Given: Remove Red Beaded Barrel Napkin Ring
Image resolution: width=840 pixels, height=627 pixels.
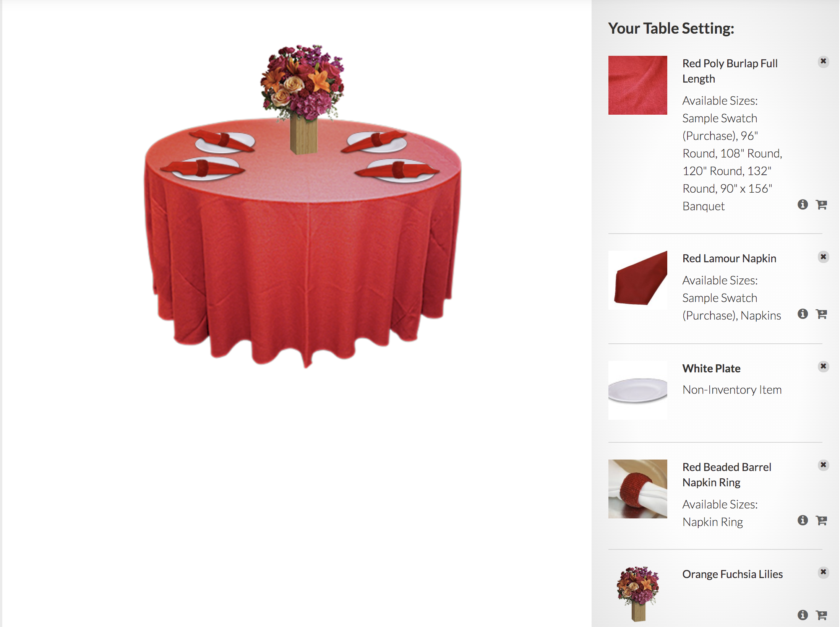Looking at the screenshot, I should pos(823,465).
